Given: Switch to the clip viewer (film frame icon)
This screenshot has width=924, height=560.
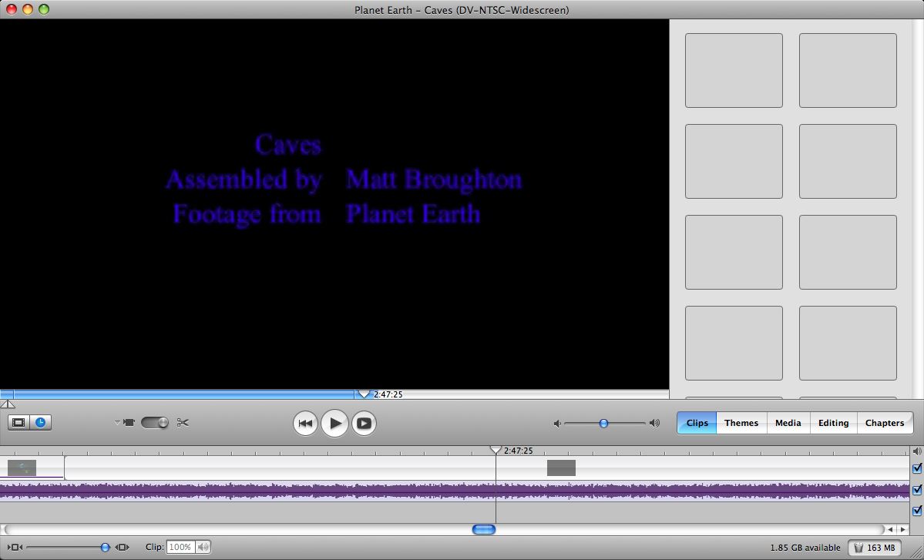Looking at the screenshot, I should [x=18, y=423].
